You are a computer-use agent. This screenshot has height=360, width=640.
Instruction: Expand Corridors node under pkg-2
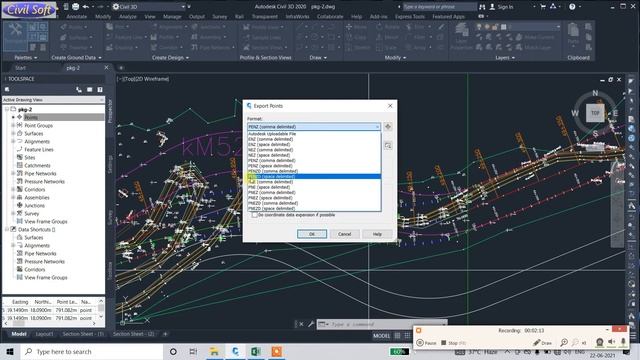(x=13, y=189)
